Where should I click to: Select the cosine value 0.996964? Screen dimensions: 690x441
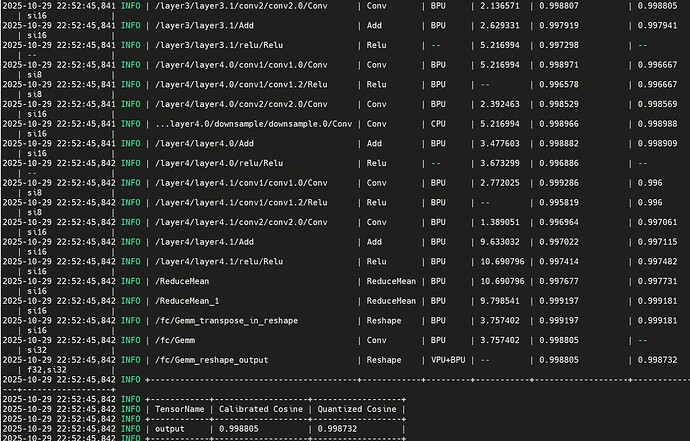tap(559, 222)
